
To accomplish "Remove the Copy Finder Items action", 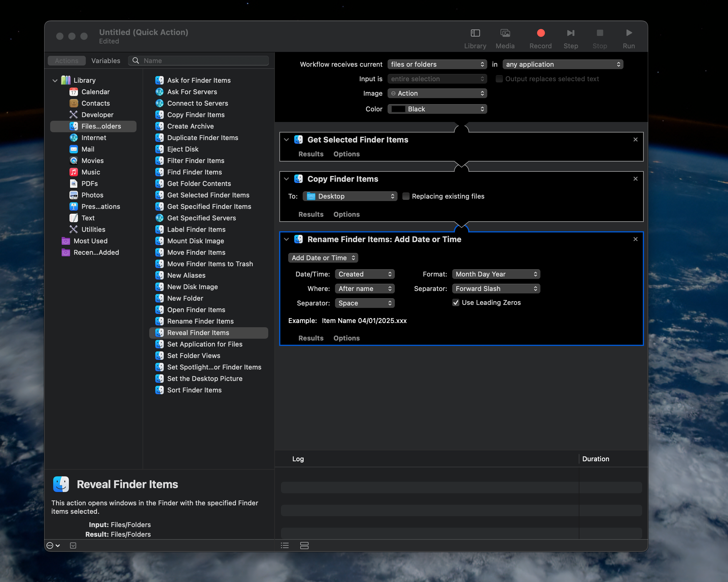I will 635,179.
